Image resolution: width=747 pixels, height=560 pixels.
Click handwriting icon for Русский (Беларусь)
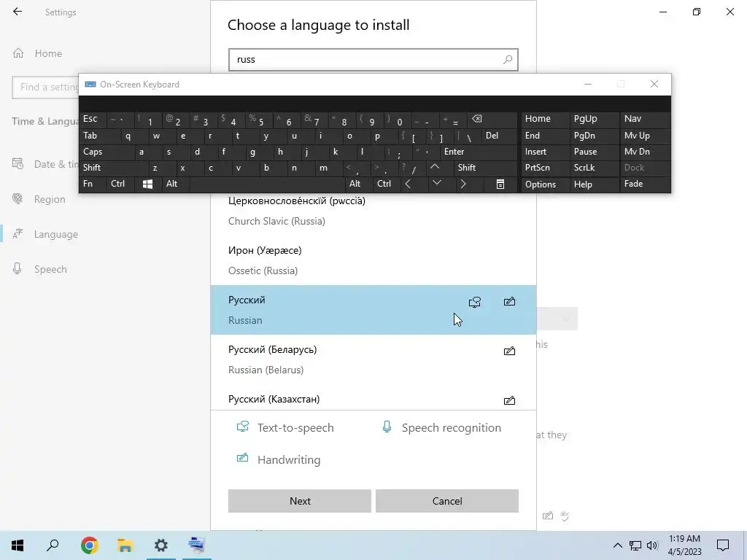(509, 351)
